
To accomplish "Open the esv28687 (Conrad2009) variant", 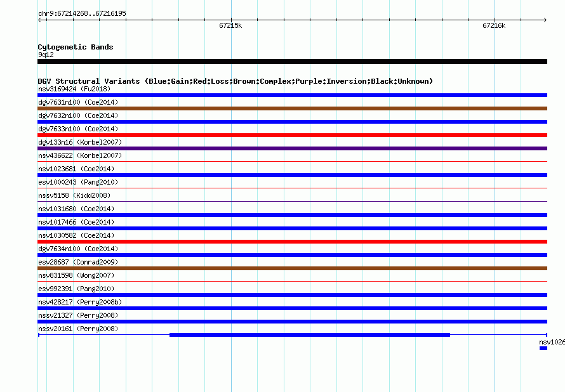I will point(78,262).
